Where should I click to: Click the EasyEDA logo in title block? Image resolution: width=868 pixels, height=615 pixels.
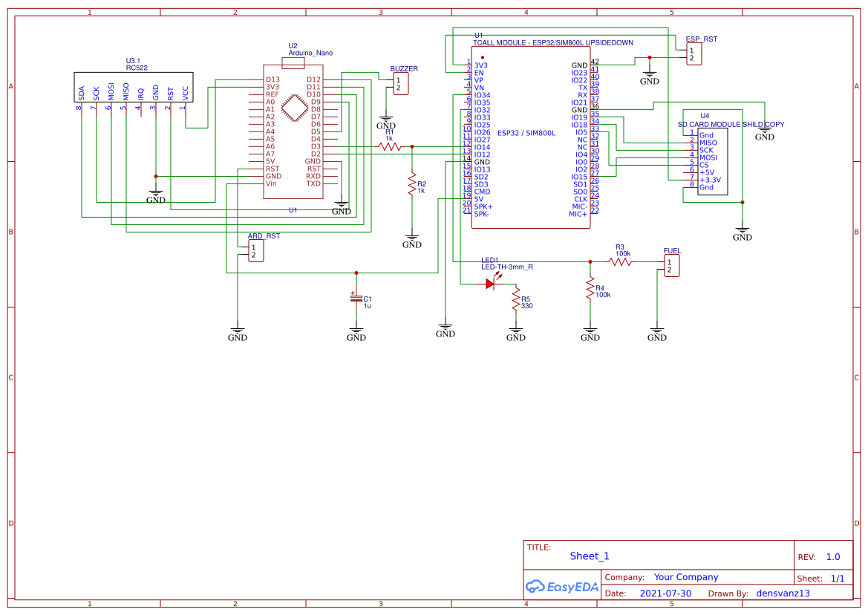click(x=562, y=587)
